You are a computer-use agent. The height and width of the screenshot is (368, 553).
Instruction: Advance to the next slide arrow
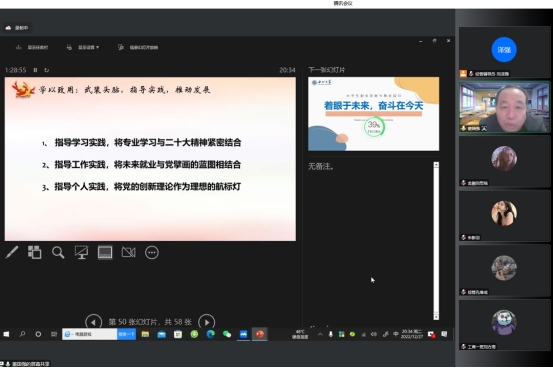(207, 322)
